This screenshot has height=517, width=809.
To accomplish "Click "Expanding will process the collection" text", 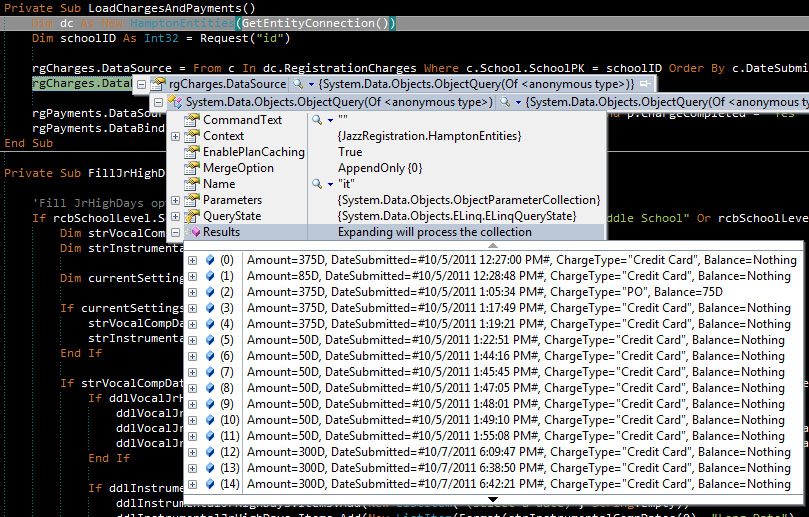I will [434, 232].
